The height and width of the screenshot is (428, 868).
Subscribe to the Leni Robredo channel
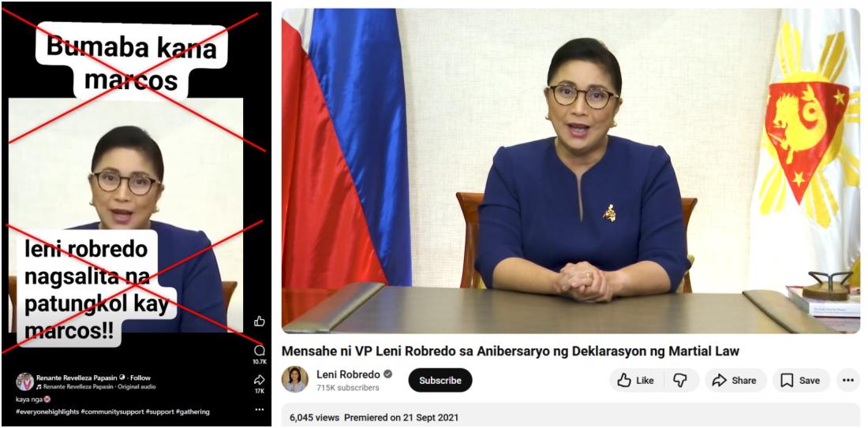440,381
